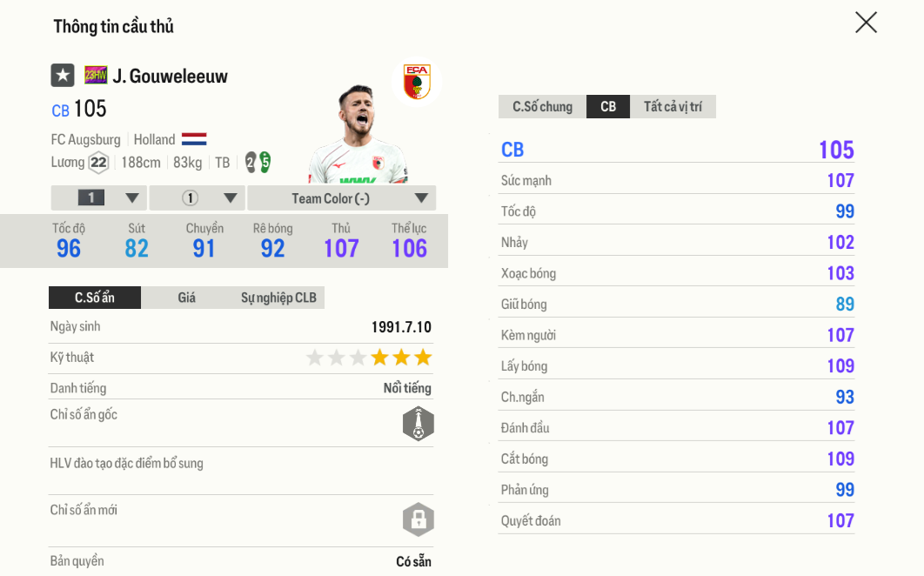Expand the circled 1 level dropdown
Image resolution: width=924 pixels, height=576 pixels.
pyautogui.click(x=198, y=198)
